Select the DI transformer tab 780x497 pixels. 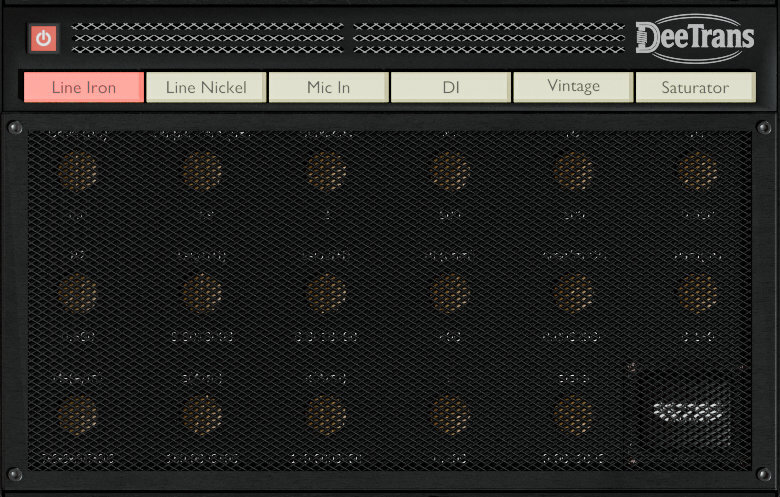pos(451,87)
